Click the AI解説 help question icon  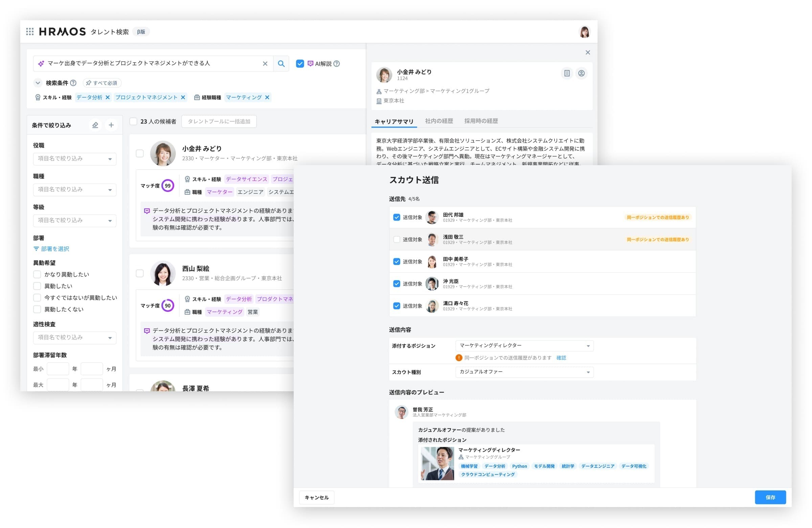[x=336, y=64]
